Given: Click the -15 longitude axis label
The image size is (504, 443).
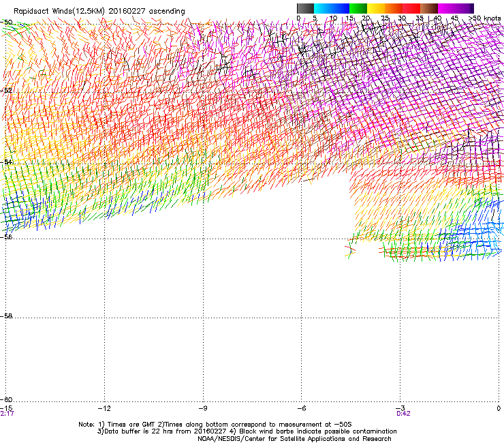Looking at the screenshot, I should pyautogui.click(x=6, y=408).
